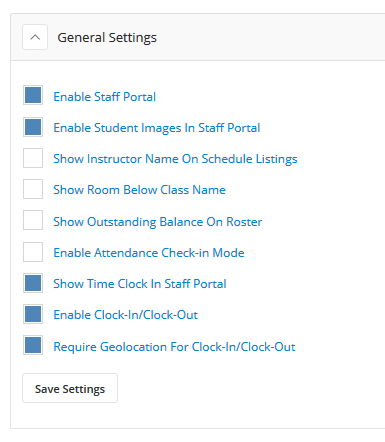Uncheck the Enable Staff Portal checkbox
Viewport: 385px width, 442px height.
tap(33, 95)
